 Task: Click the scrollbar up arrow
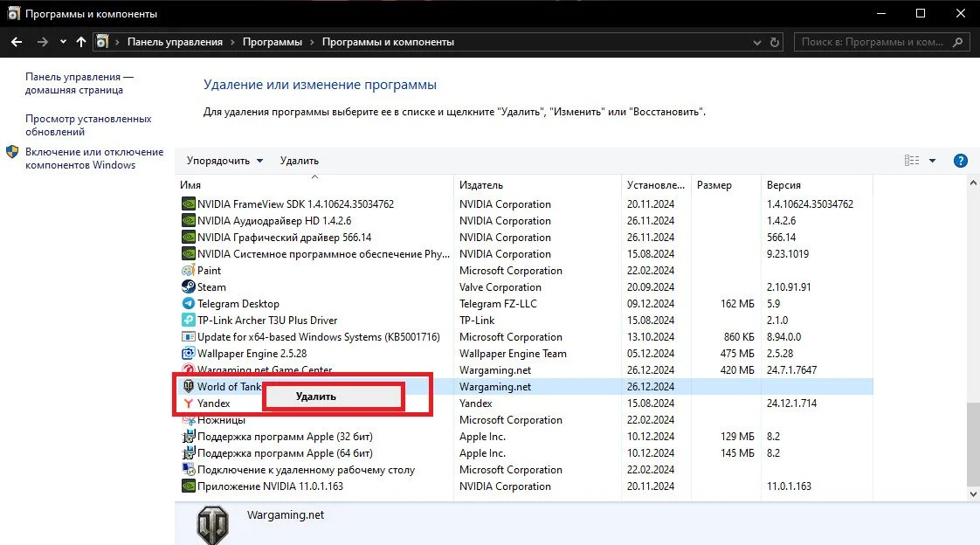tap(972, 183)
